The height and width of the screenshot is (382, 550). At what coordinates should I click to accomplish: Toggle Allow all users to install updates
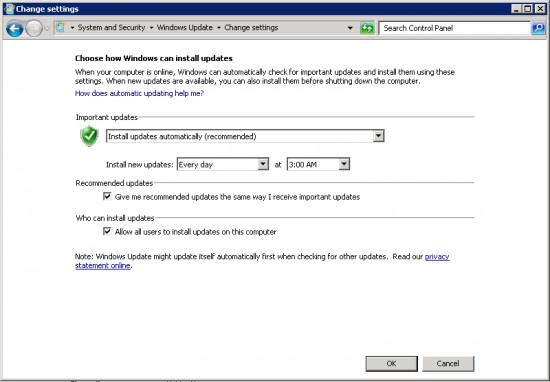107,232
